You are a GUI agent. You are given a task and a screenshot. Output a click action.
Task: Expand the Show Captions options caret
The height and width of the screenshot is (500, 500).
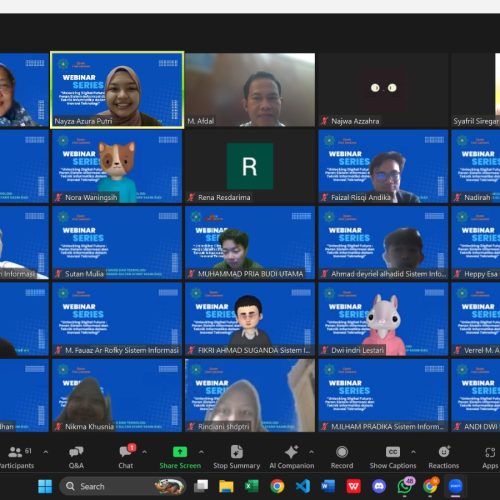click(413, 452)
